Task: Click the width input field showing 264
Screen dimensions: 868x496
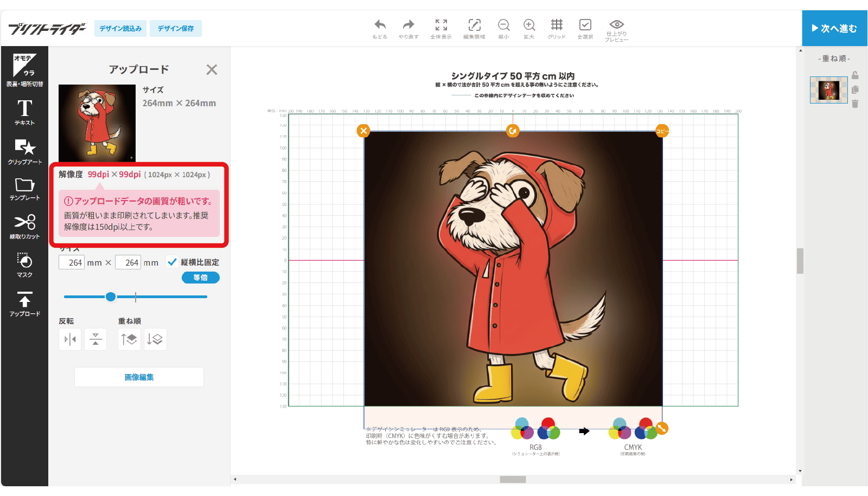Action: (x=72, y=262)
